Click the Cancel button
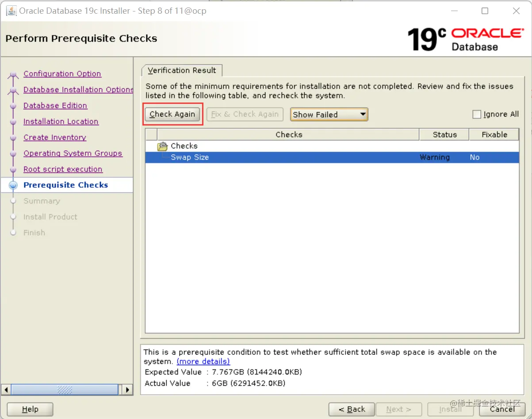This screenshot has height=419, width=532. coord(502,409)
